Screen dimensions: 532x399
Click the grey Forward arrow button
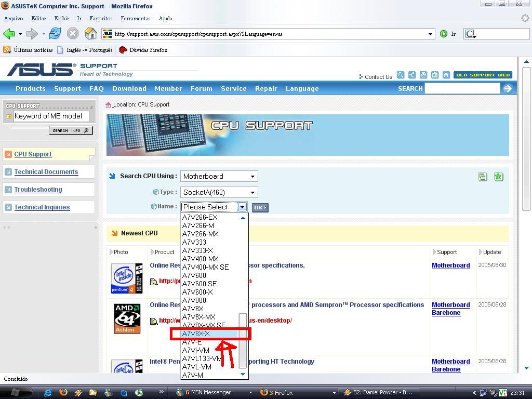[32, 34]
